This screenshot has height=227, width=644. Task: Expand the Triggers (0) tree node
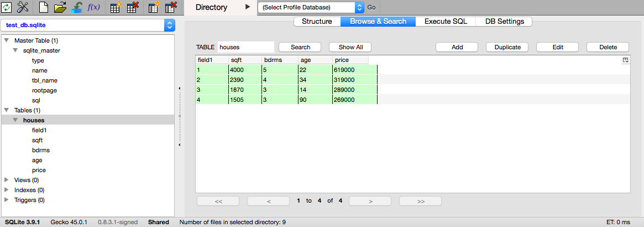7,200
